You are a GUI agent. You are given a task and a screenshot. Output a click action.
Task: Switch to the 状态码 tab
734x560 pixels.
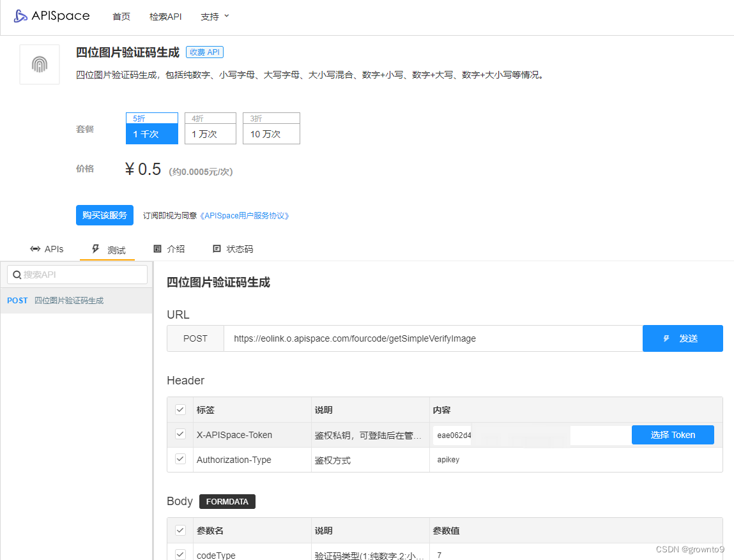pos(233,249)
